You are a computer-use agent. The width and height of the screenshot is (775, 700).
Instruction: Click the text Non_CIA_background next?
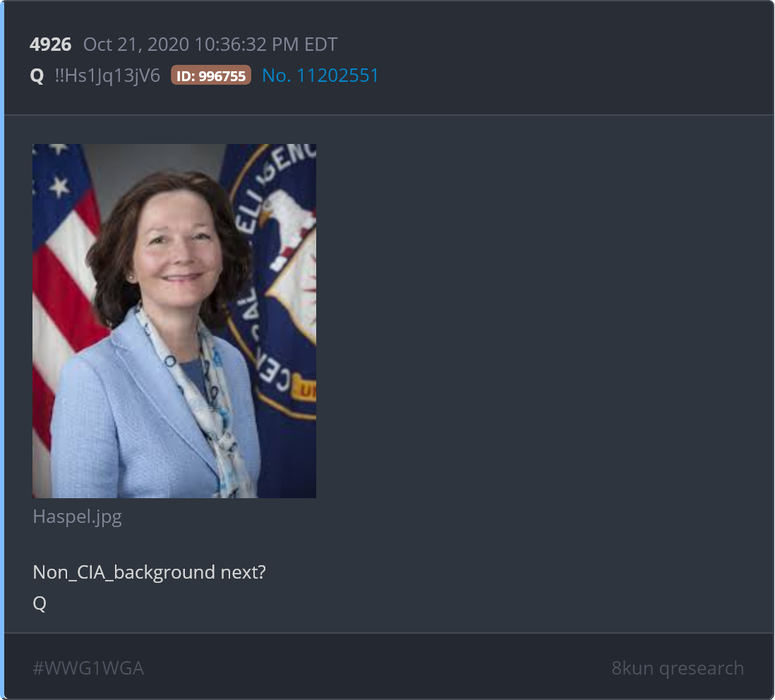pyautogui.click(x=149, y=572)
